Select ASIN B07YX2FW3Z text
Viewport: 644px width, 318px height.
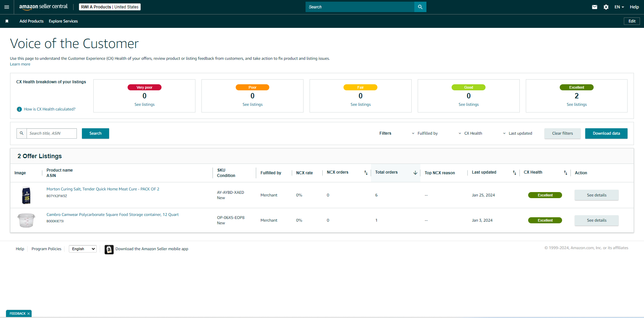coord(57,196)
